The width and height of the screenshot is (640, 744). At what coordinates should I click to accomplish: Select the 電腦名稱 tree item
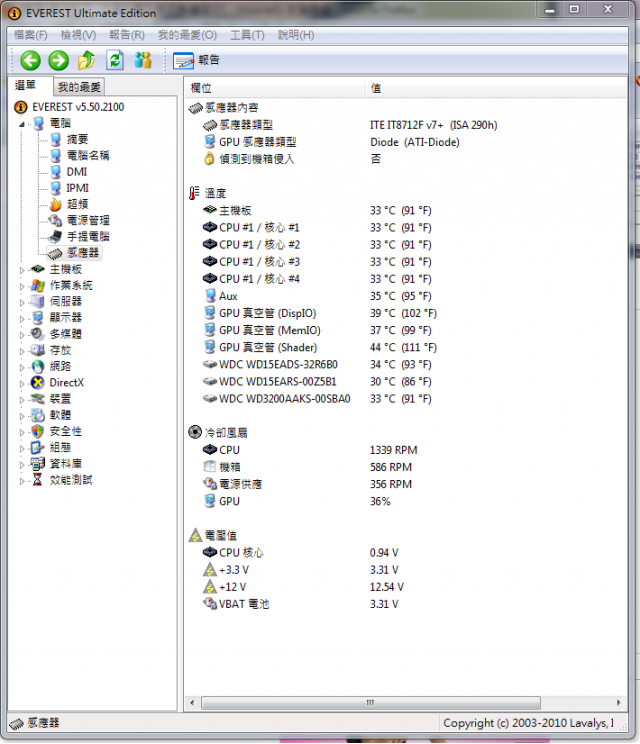88,155
